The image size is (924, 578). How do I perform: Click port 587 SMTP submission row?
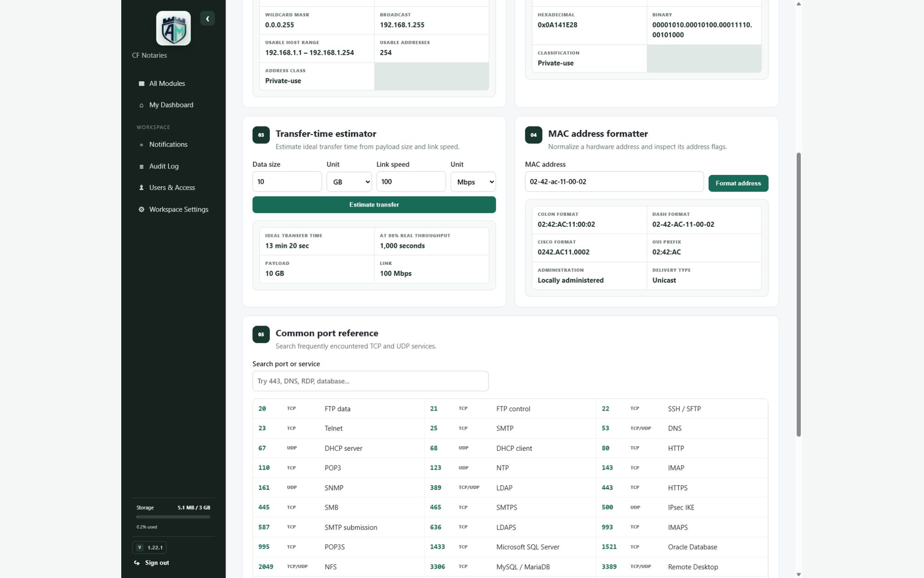[339, 528]
